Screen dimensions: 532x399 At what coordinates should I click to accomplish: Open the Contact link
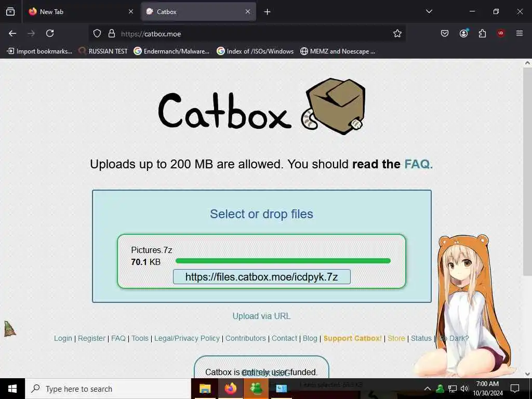coord(284,338)
